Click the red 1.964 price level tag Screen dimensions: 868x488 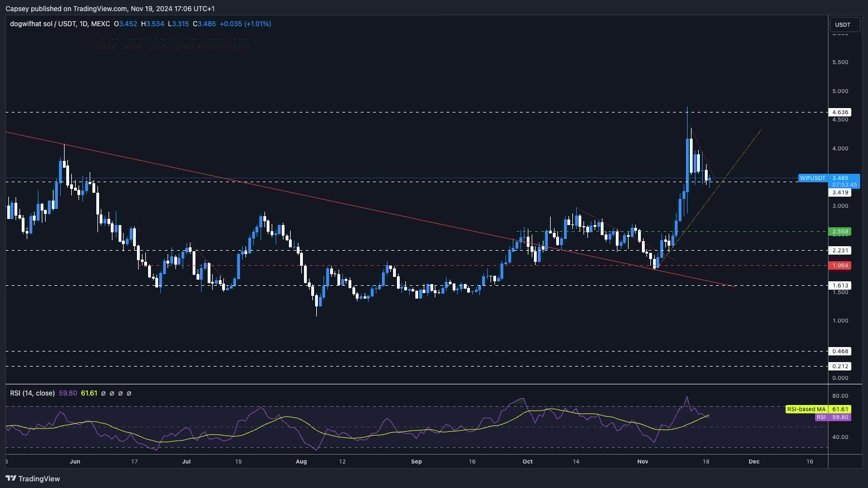[841, 266]
